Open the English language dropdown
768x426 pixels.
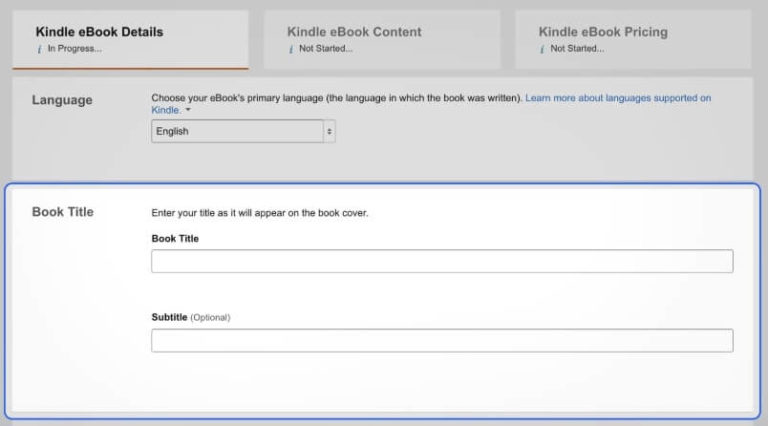click(243, 131)
